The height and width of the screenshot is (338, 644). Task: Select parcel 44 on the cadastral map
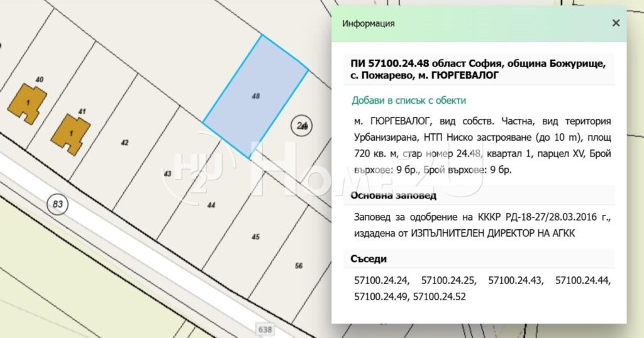(211, 205)
